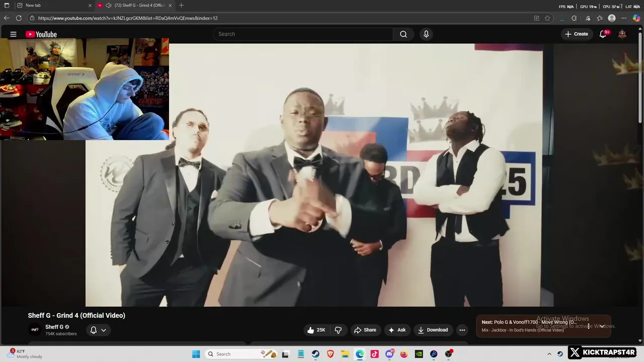Open Sheff G notification bell dropdown
Viewport: 644px width, 362px height.
[x=98, y=330]
